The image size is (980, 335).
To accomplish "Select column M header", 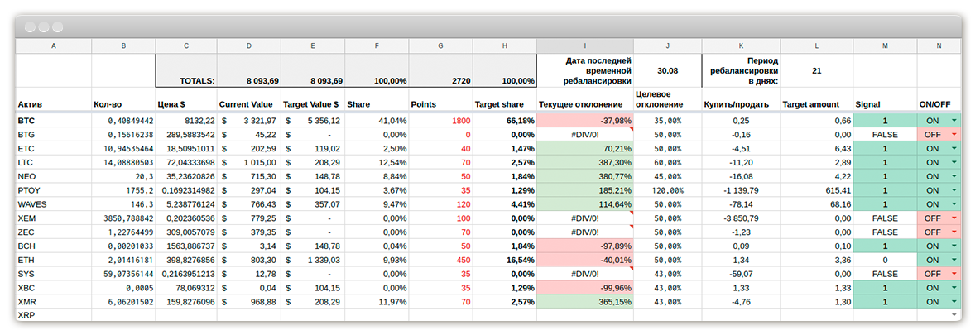I will pos(885,46).
